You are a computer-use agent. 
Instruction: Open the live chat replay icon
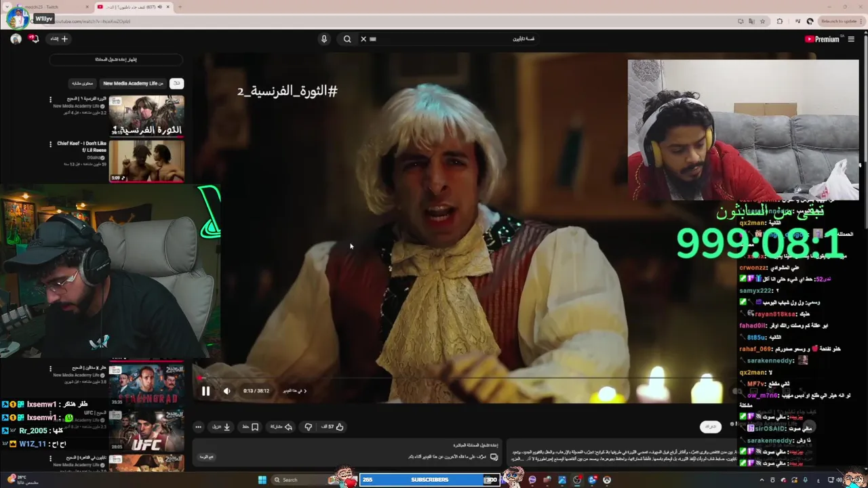(x=494, y=457)
